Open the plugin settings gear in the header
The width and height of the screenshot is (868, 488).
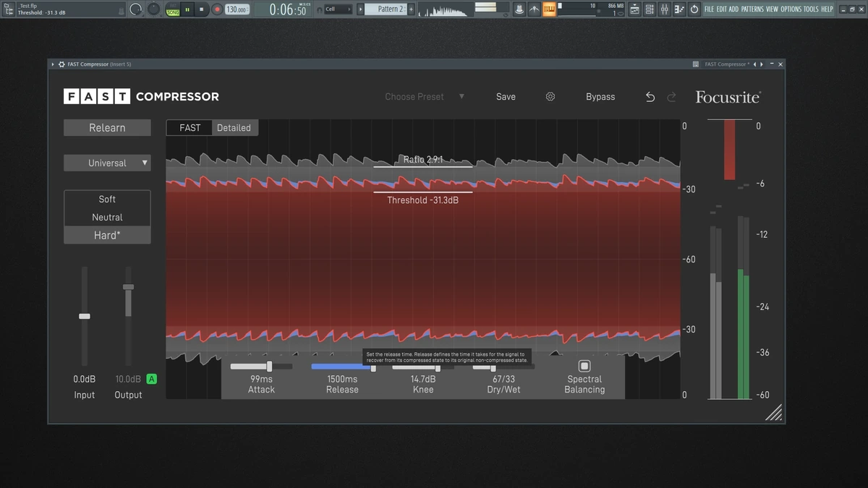click(x=550, y=96)
